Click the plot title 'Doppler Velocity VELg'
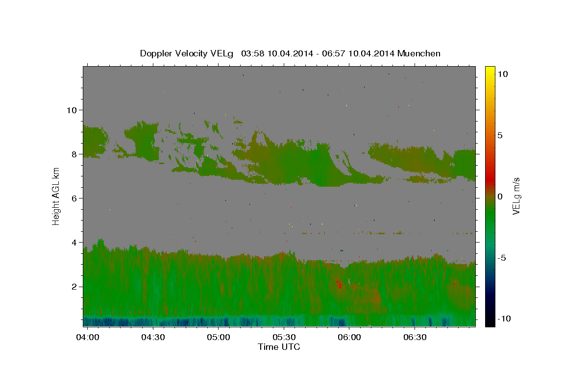This screenshot has width=588, height=392. (188, 53)
